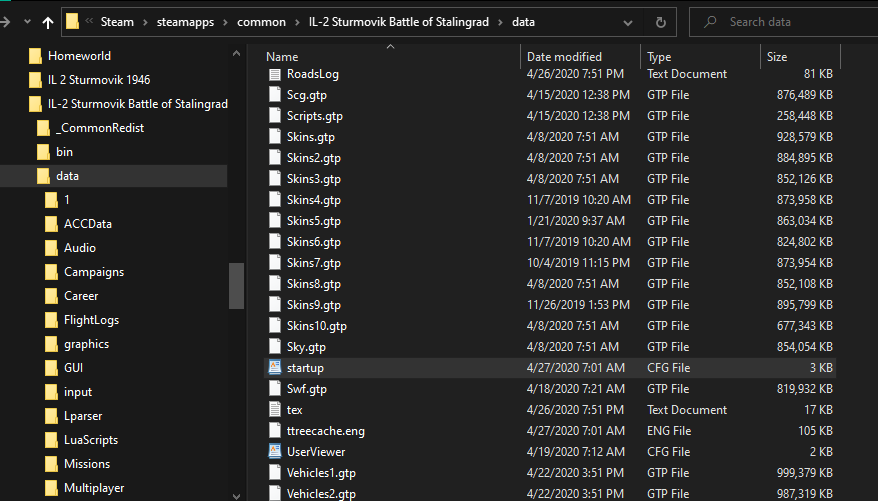Select the bin folder in tree
878x501 pixels.
click(x=64, y=152)
